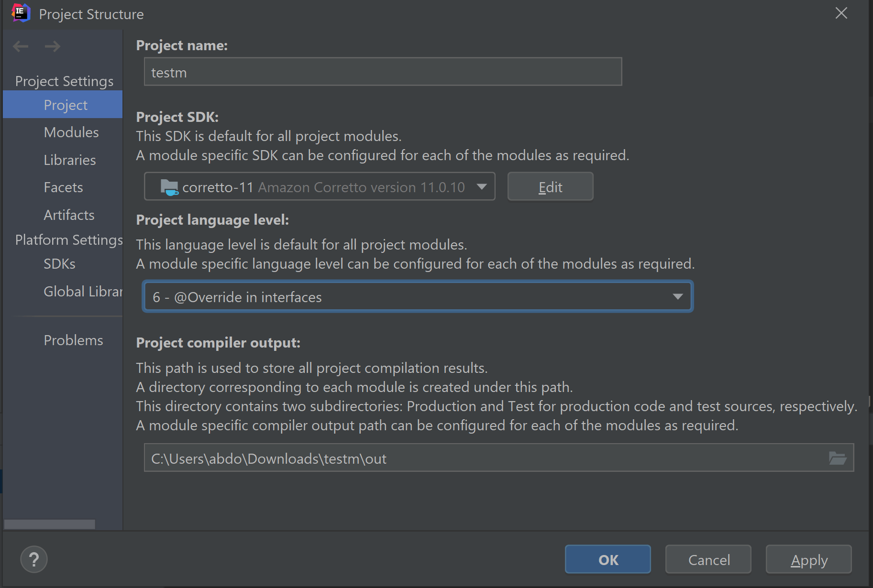The image size is (873, 588).
Task: Expand language level options with chevron arrow
Action: tap(677, 296)
